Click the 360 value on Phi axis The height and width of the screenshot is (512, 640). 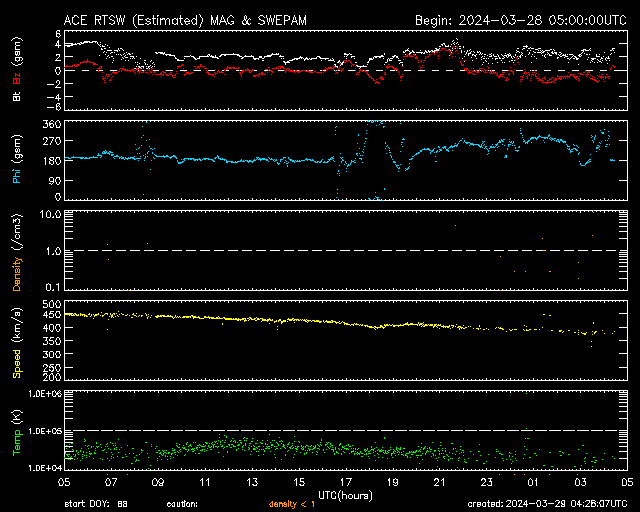pyautogui.click(x=52, y=124)
